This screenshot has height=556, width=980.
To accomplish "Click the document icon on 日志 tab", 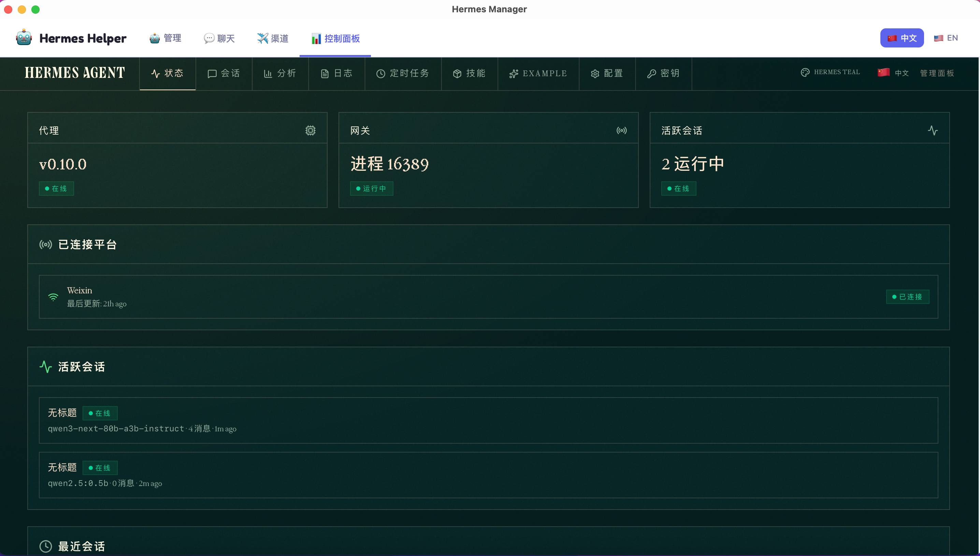I will click(325, 74).
